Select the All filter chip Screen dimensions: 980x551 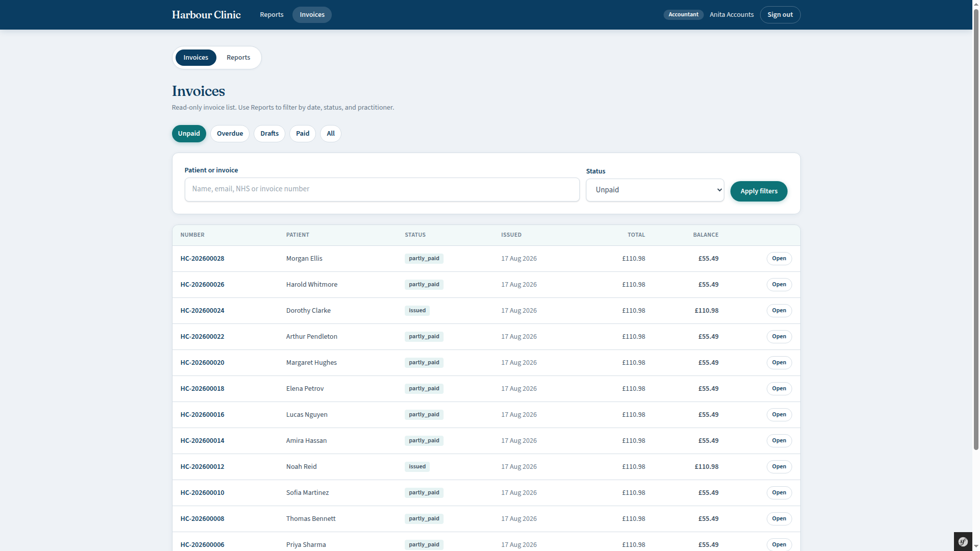click(331, 134)
